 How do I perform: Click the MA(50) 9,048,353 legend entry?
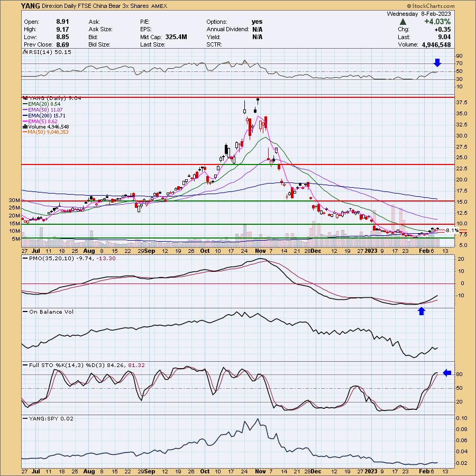coord(45,132)
